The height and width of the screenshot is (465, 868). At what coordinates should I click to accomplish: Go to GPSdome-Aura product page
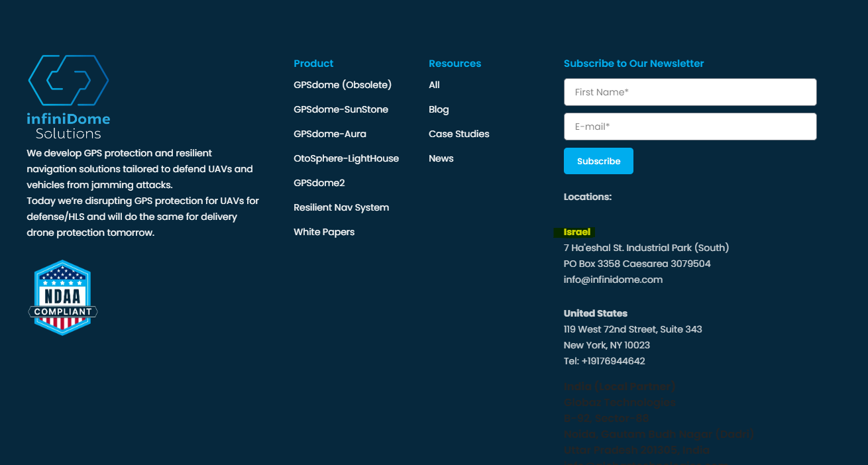tap(330, 134)
